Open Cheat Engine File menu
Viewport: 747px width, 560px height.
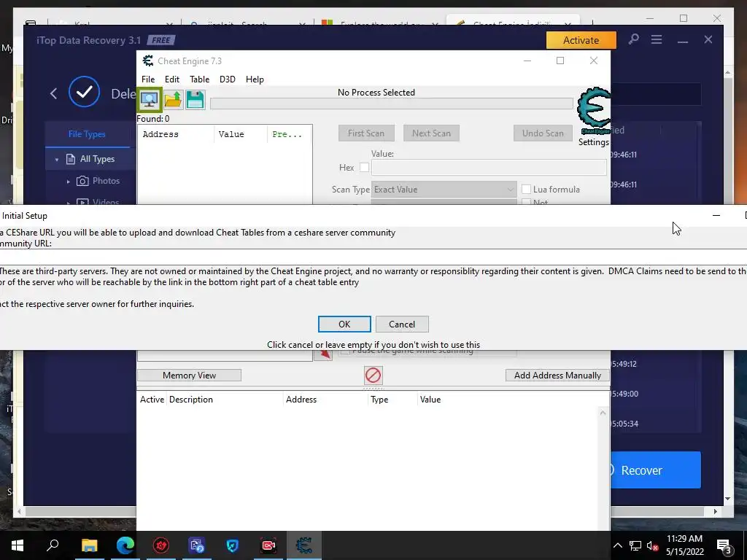pyautogui.click(x=148, y=79)
